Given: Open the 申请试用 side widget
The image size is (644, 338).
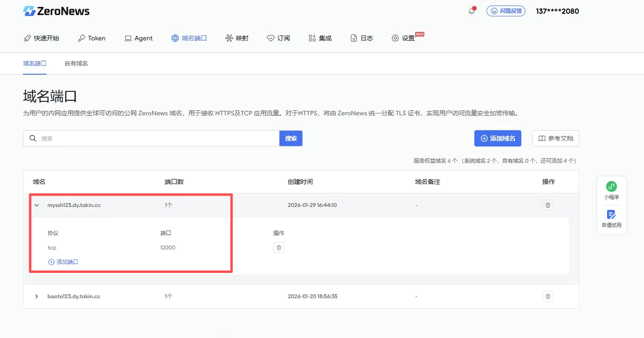Looking at the screenshot, I should click(x=612, y=219).
